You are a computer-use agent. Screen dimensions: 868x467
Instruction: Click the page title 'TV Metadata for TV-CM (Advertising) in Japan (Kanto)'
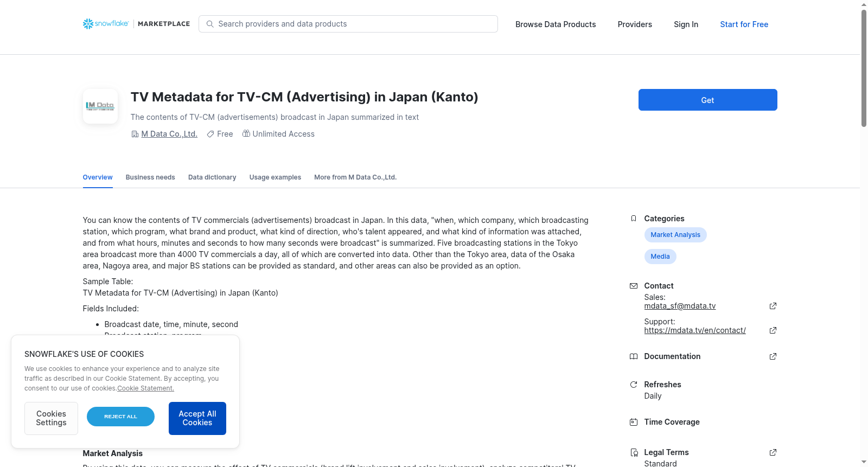pyautogui.click(x=304, y=97)
